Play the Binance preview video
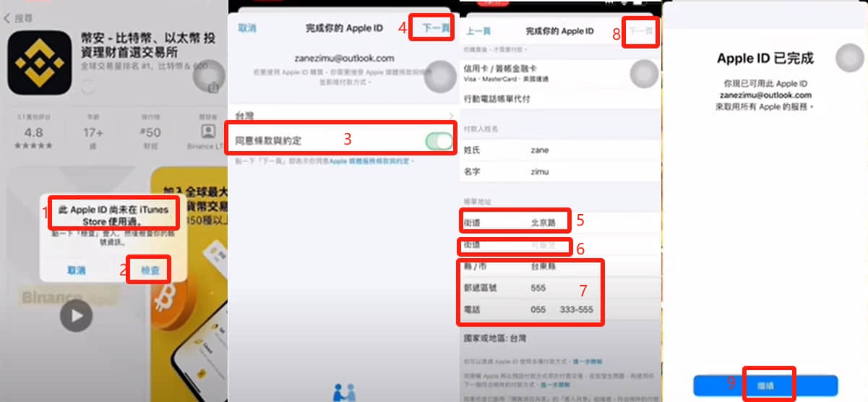868x402 pixels. point(76,315)
